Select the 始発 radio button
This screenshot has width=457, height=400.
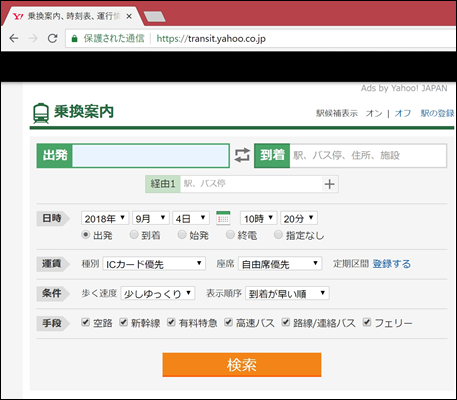182,235
